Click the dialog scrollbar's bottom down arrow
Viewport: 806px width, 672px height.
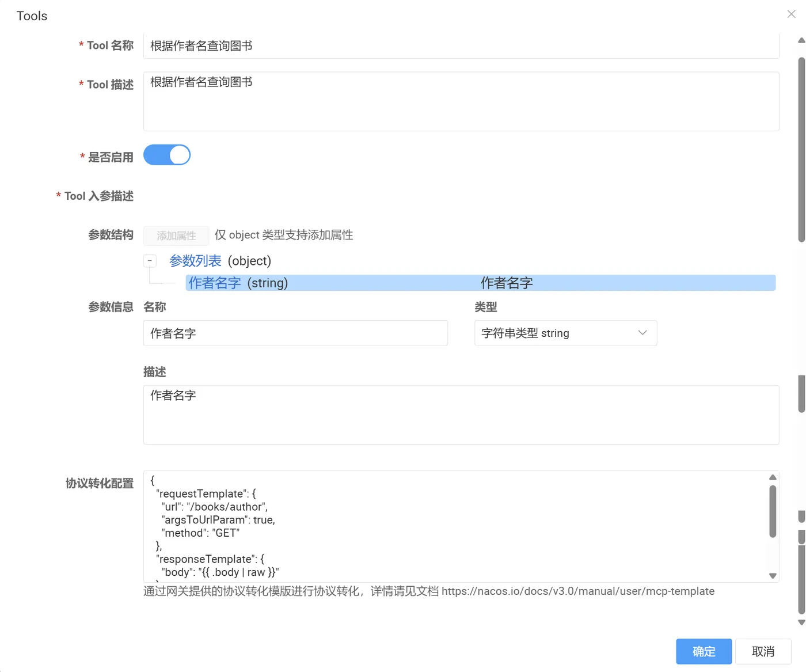point(801,622)
